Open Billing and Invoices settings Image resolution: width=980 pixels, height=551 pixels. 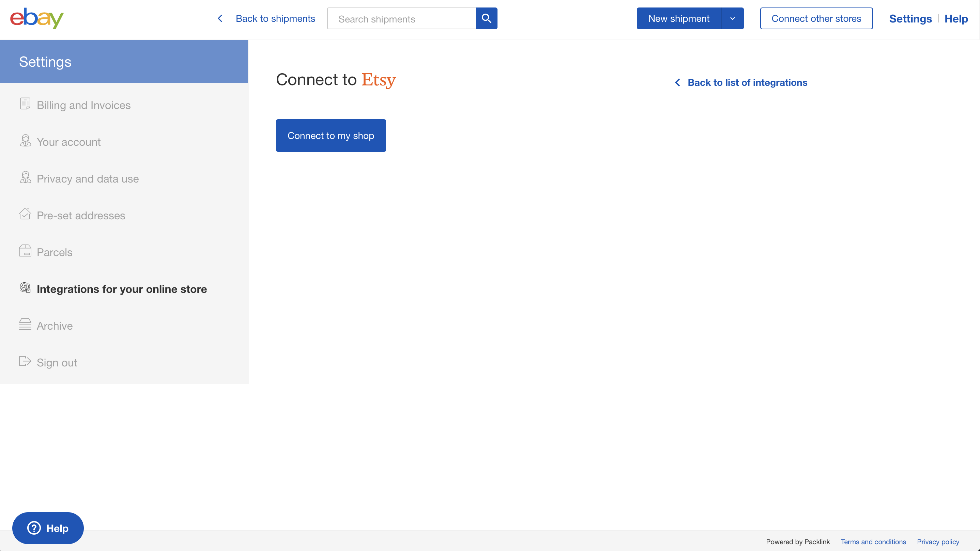(84, 105)
